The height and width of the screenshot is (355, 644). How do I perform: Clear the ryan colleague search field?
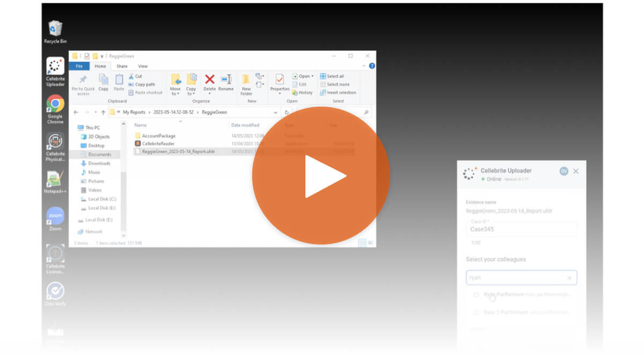point(569,278)
